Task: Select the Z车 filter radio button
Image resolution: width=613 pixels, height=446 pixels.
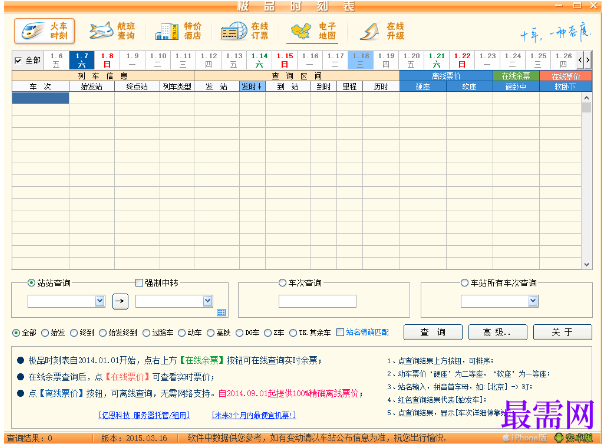Action: click(x=268, y=333)
